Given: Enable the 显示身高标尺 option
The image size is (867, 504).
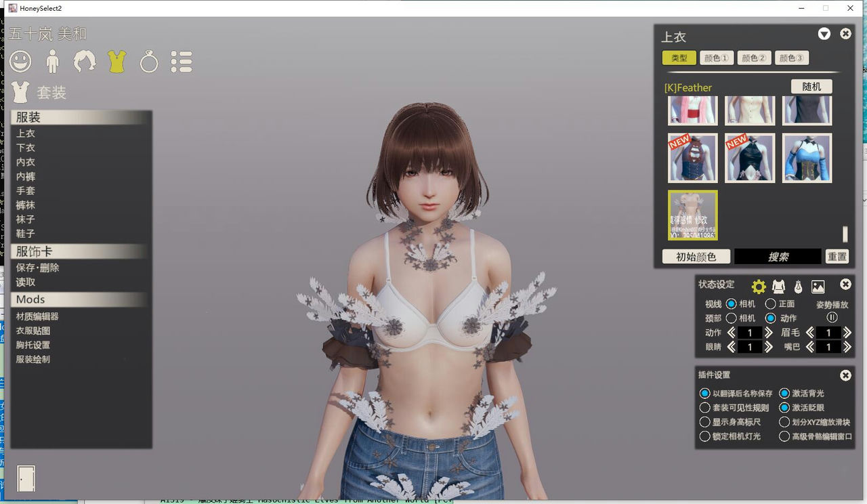Looking at the screenshot, I should point(704,421).
